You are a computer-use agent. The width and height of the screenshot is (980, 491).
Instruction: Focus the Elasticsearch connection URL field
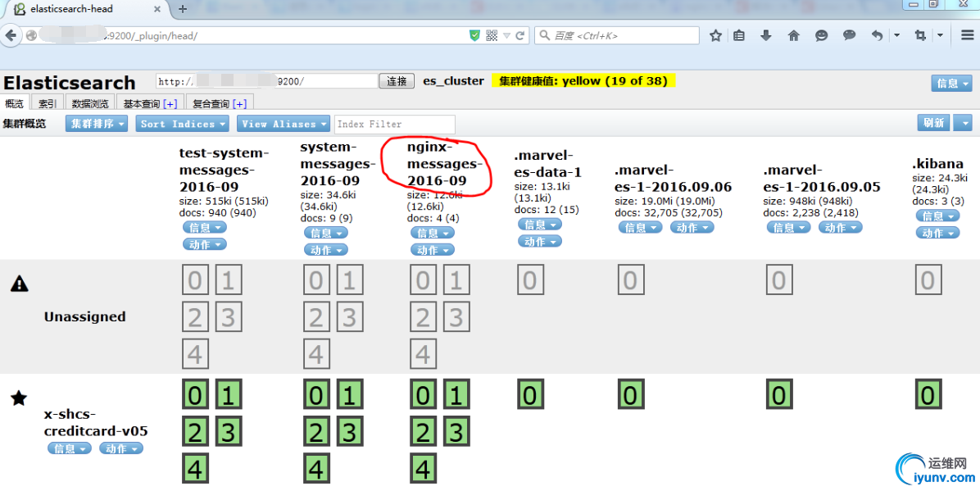(267, 81)
